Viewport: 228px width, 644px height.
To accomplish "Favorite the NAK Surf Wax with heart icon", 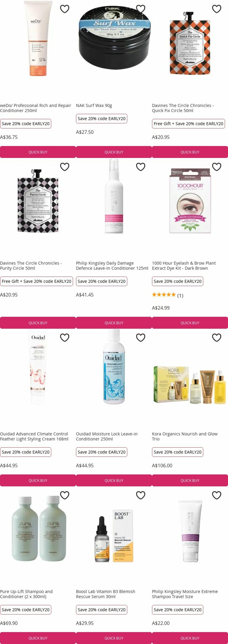I will coord(140,9).
